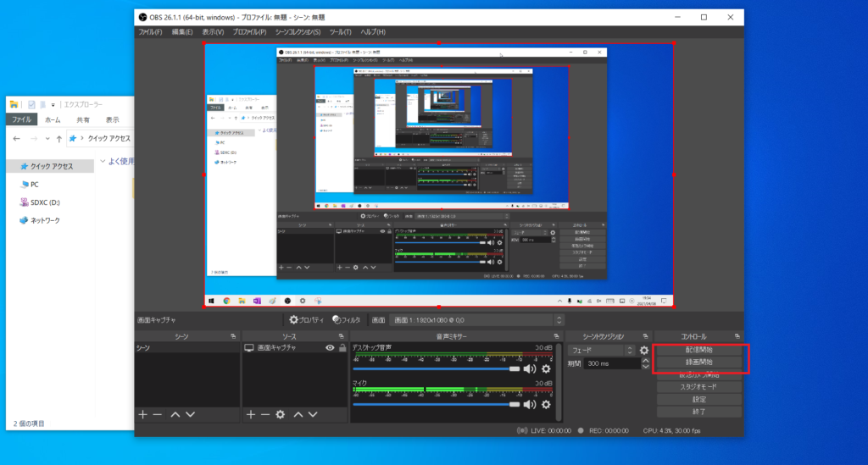868x465 pixels.
Task: Move the scene up in the list
Action: 175,414
